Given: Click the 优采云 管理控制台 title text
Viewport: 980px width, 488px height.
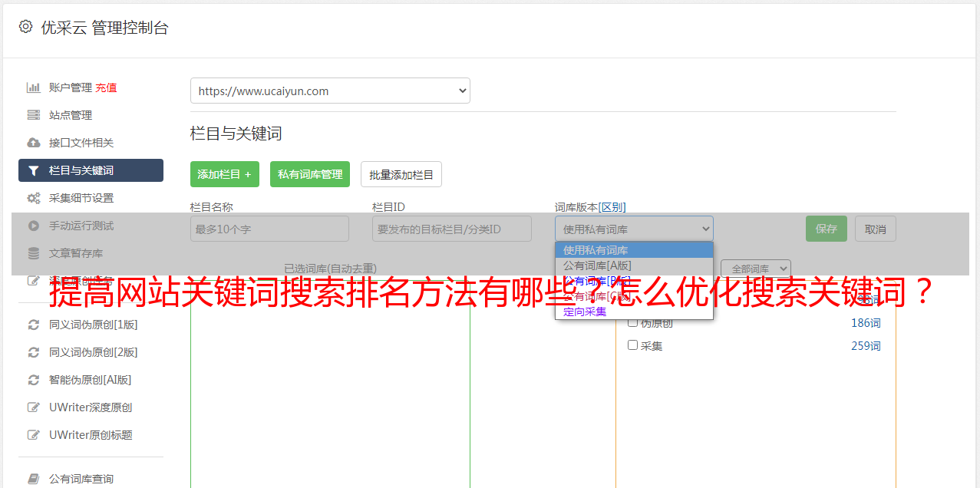Looking at the screenshot, I should tap(104, 28).
